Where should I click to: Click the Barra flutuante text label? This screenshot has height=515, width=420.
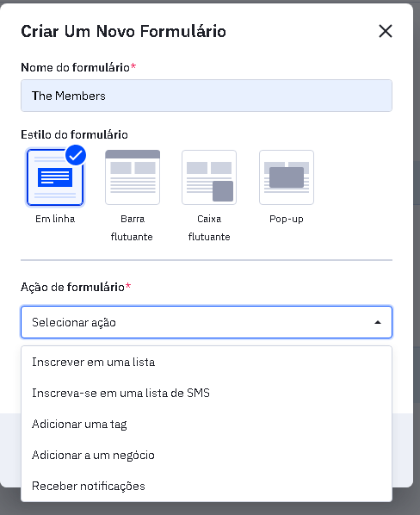[132, 227]
